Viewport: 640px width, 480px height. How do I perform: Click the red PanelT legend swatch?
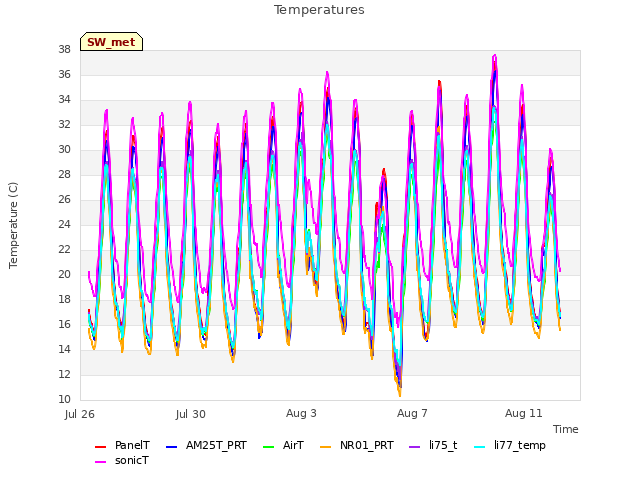click(100, 447)
